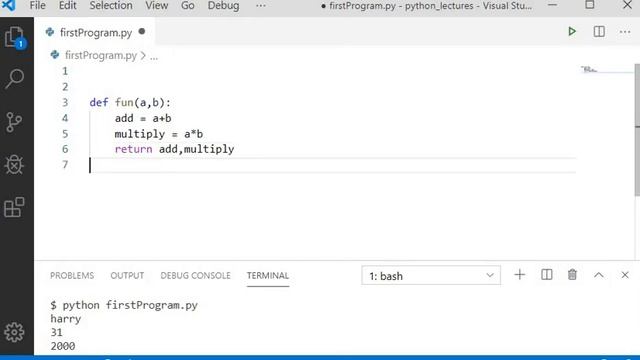640x360 pixels.
Task: Maximize panel size with up chevron
Action: (x=599, y=275)
